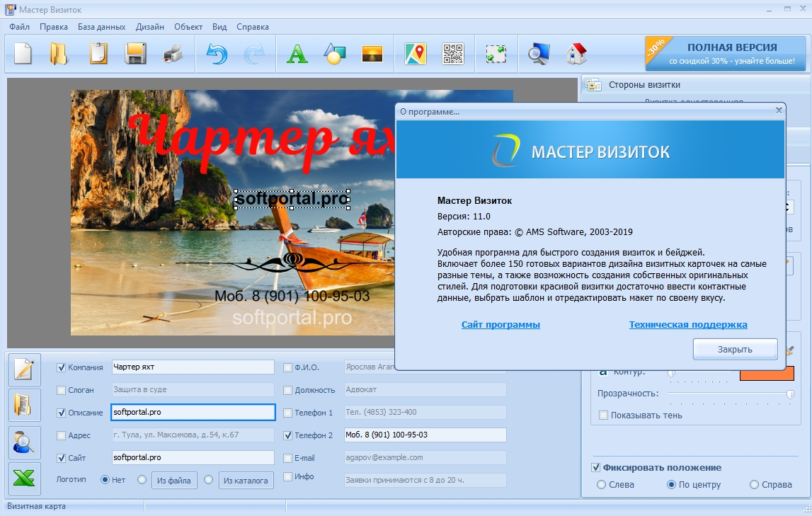This screenshot has width=812, height=516.
Task: Uncheck the Описание checkbox
Action: click(x=61, y=413)
